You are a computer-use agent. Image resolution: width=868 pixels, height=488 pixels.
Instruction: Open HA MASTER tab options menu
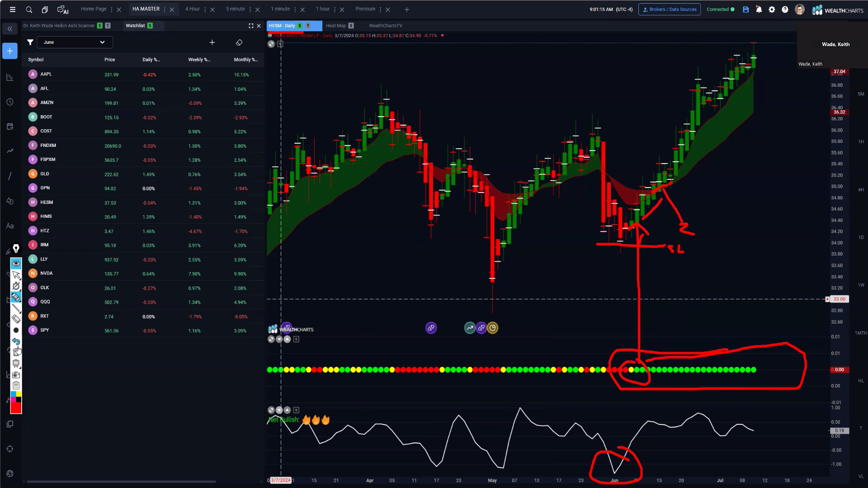[165, 9]
